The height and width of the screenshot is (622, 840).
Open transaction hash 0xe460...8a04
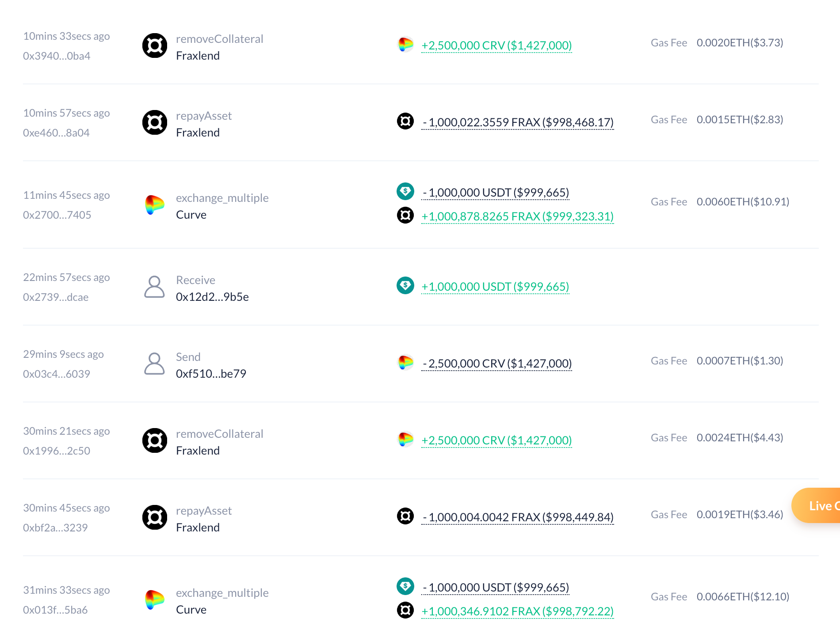point(56,133)
